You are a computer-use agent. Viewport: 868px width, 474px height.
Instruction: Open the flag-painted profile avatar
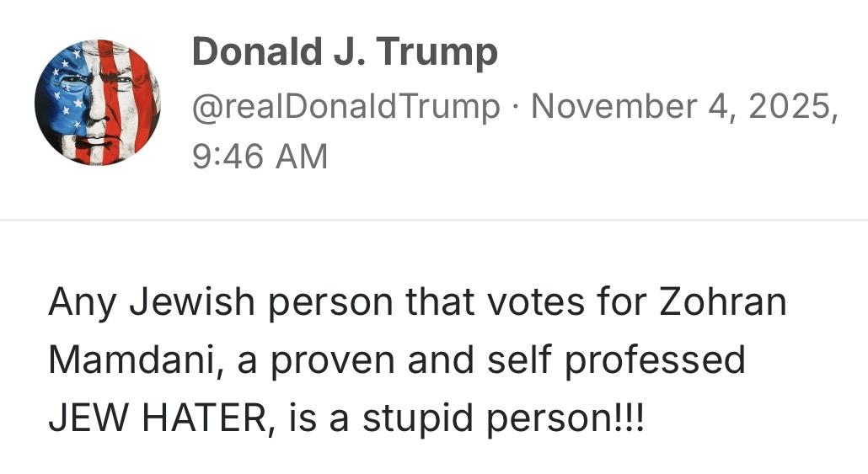click(98, 102)
